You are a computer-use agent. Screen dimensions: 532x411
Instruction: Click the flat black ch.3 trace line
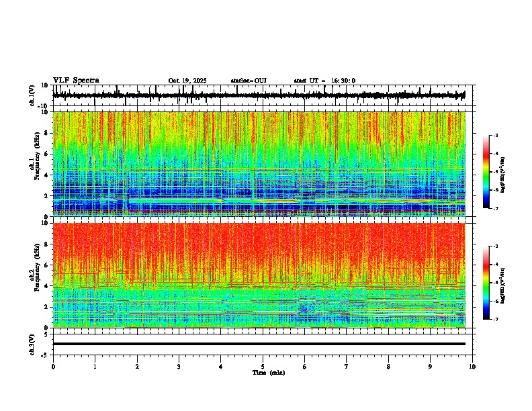click(259, 344)
